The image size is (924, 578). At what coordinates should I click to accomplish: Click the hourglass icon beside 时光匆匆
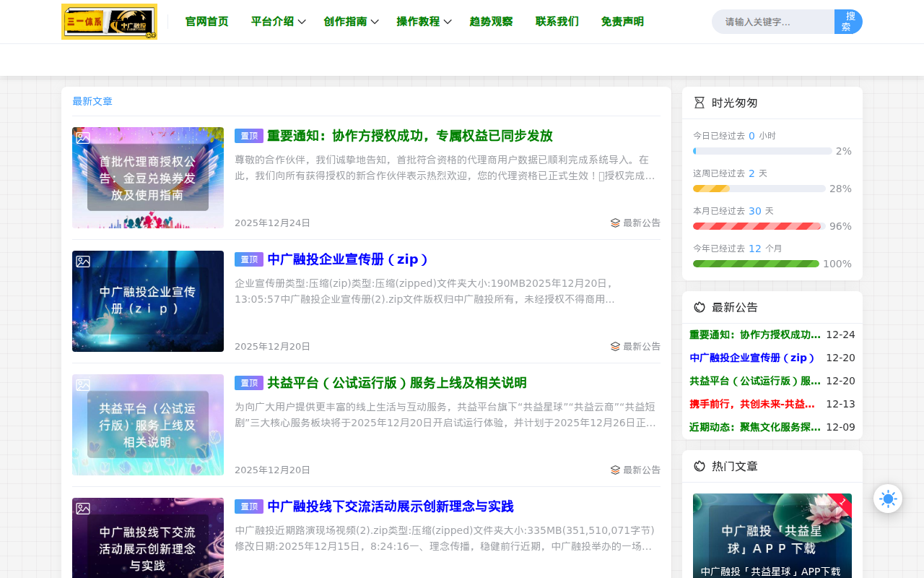pos(698,102)
